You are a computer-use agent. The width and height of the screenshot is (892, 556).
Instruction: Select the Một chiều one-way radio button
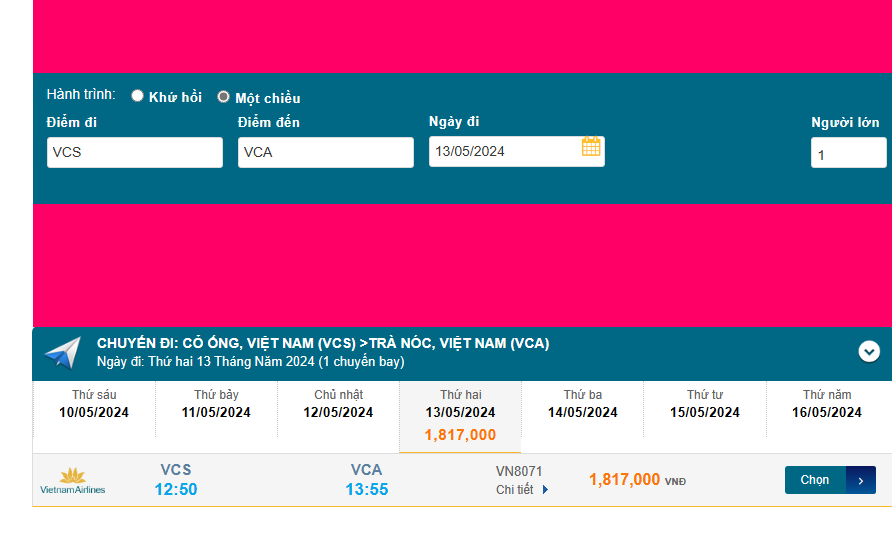(x=224, y=97)
